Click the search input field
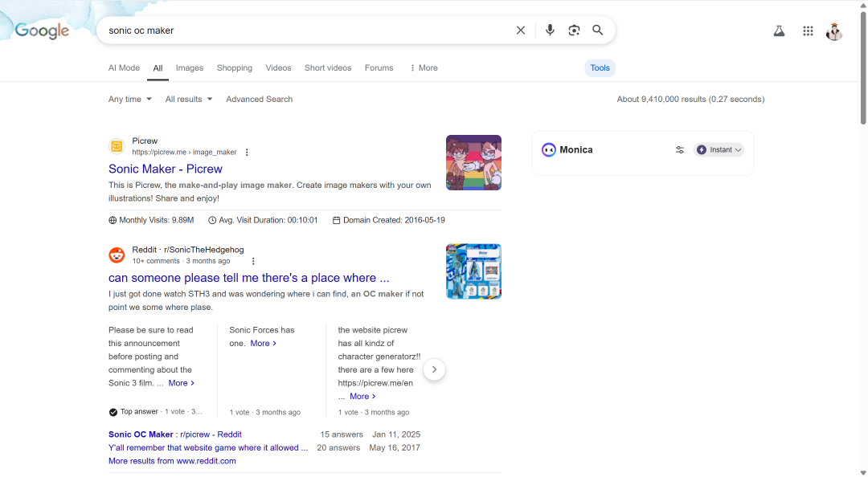The height and width of the screenshot is (477, 868). (307, 31)
